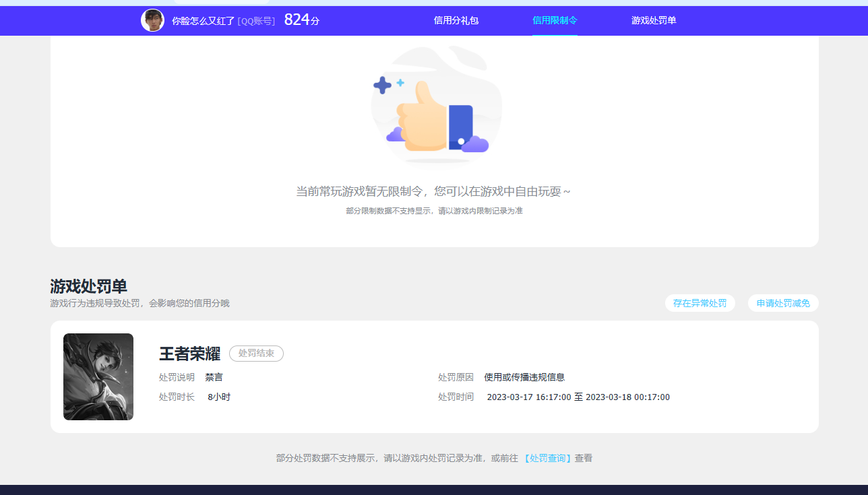This screenshot has width=868, height=495.
Task: Open the 【处罚查询】 link
Action: pyautogui.click(x=548, y=458)
